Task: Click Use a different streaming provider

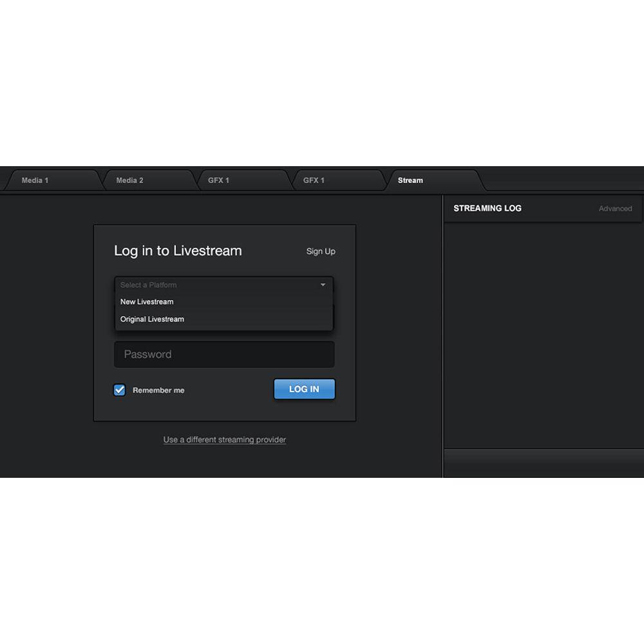Action: (x=224, y=439)
